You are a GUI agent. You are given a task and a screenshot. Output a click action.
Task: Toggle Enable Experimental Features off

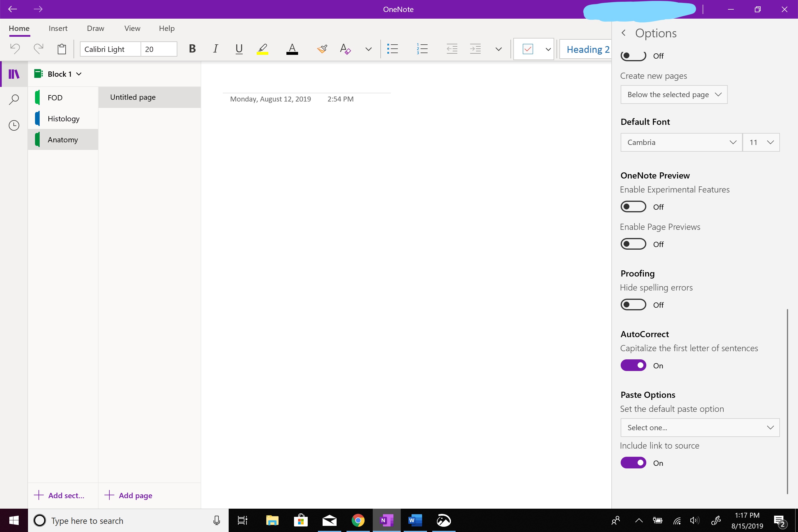633,206
